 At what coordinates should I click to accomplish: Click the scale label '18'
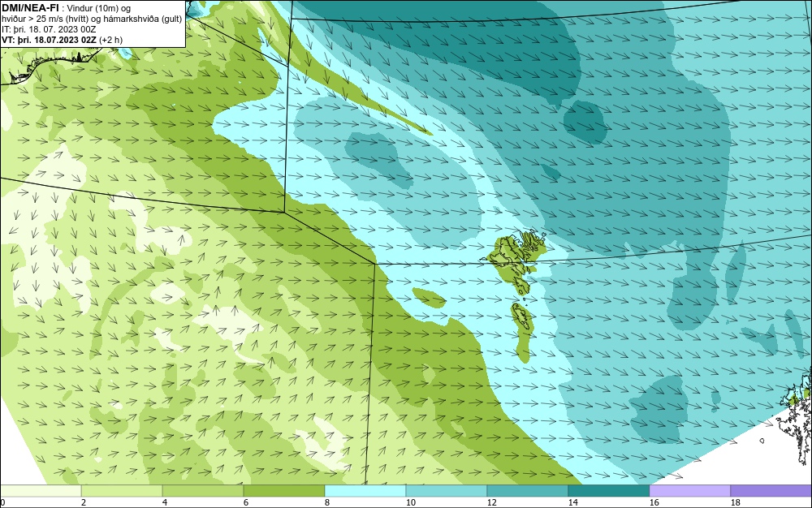coord(735,502)
